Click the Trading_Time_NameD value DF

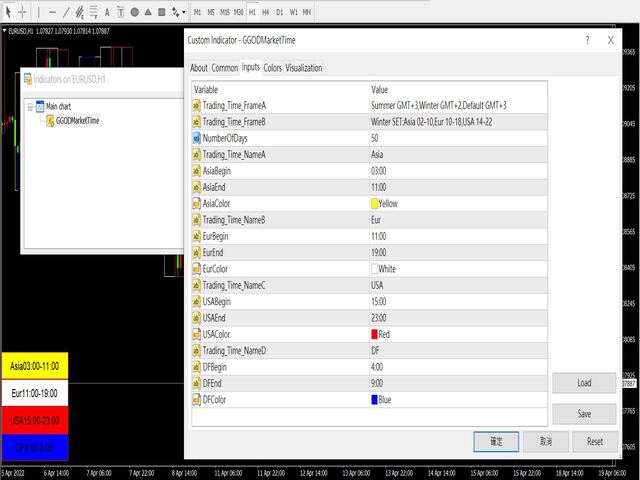[x=458, y=351]
